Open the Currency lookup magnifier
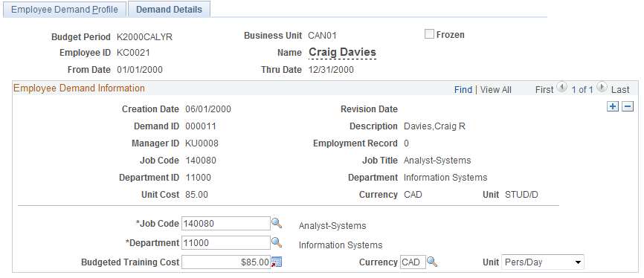 click(x=433, y=262)
